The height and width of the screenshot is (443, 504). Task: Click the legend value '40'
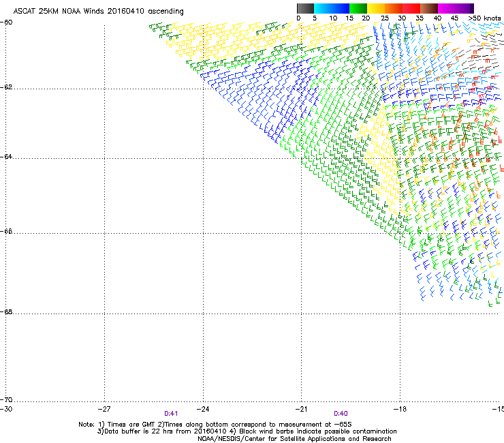(437, 18)
